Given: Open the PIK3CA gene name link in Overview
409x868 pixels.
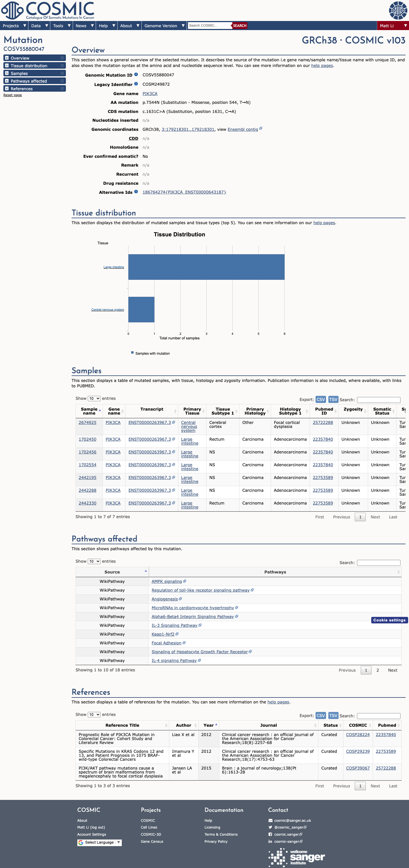Looking at the screenshot, I should pos(150,94).
